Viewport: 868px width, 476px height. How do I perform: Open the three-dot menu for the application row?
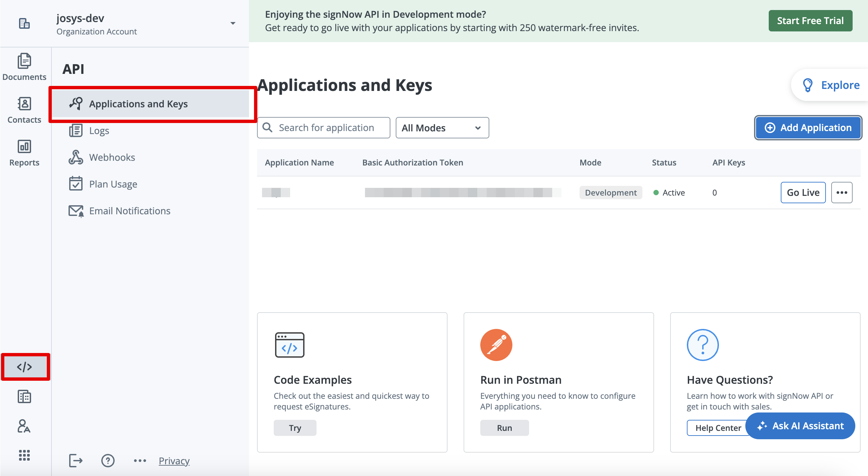[x=841, y=193]
